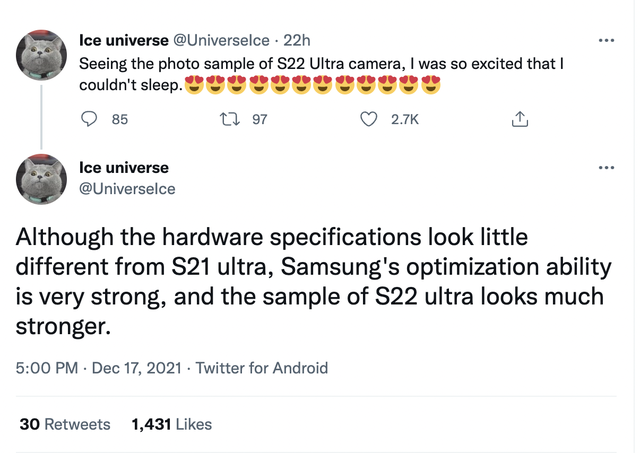The width and height of the screenshot is (640, 453).
Task: Open more options on the first tweet
Action: click(x=604, y=41)
